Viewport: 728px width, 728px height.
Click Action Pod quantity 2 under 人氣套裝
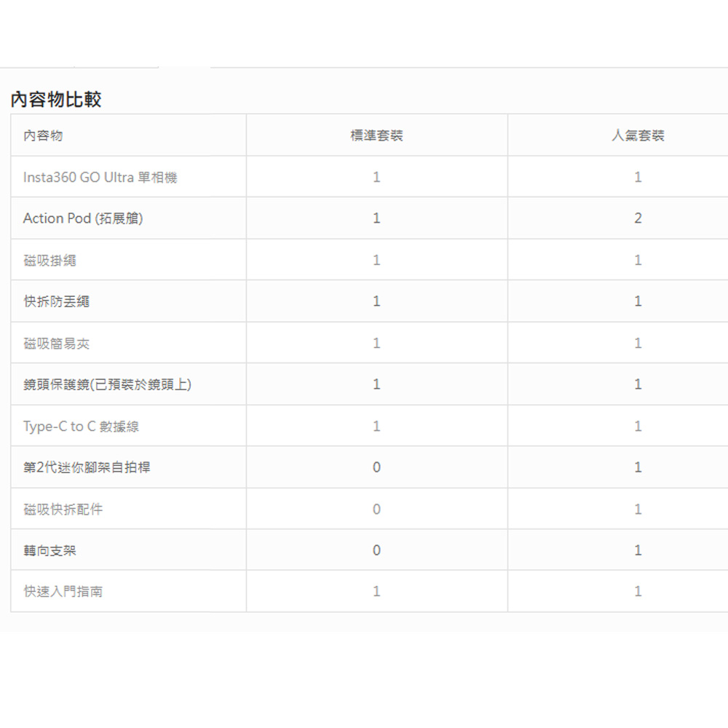[x=638, y=218]
